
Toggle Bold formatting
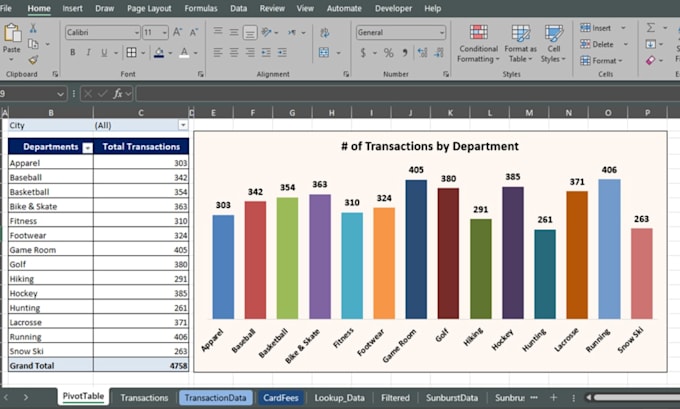tap(72, 52)
